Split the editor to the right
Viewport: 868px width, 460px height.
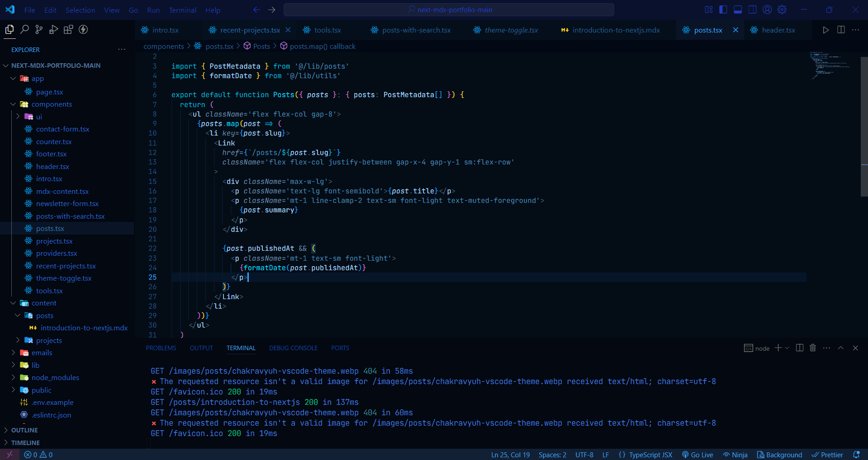[841, 30]
